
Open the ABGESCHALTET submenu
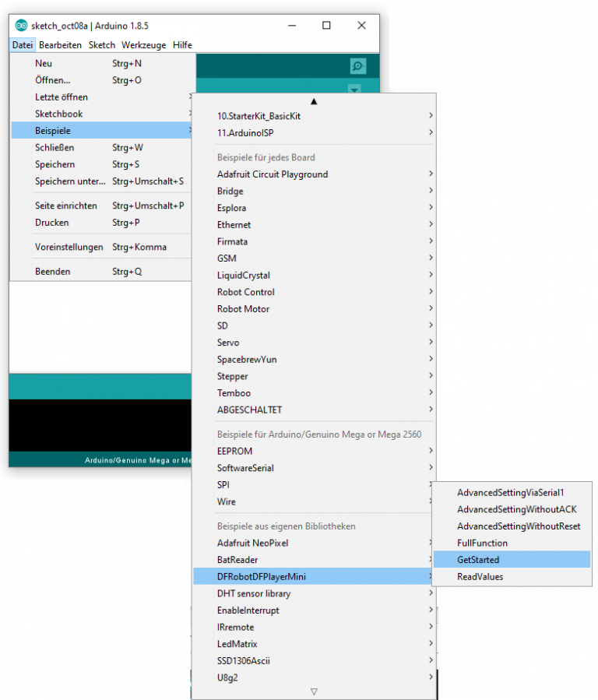[x=315, y=410]
